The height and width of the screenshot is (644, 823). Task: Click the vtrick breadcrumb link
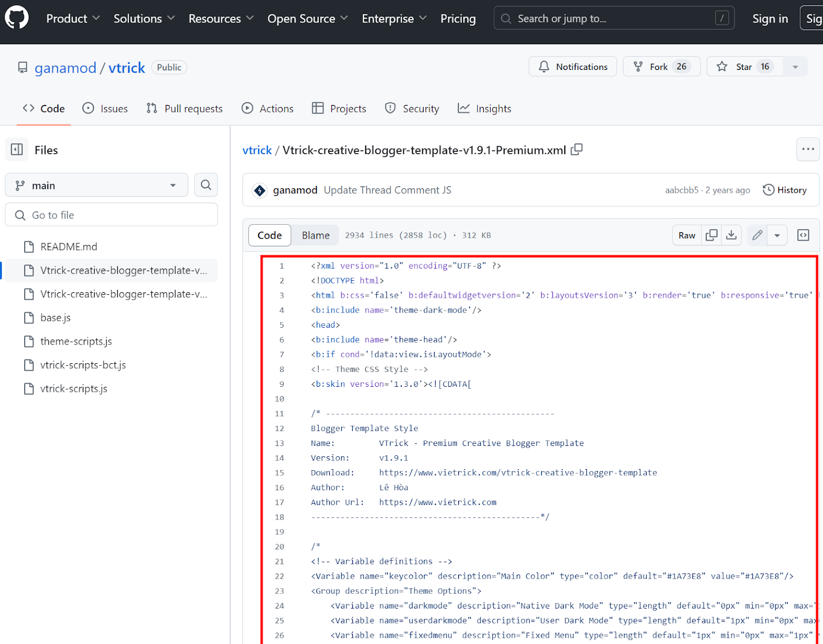pos(257,150)
